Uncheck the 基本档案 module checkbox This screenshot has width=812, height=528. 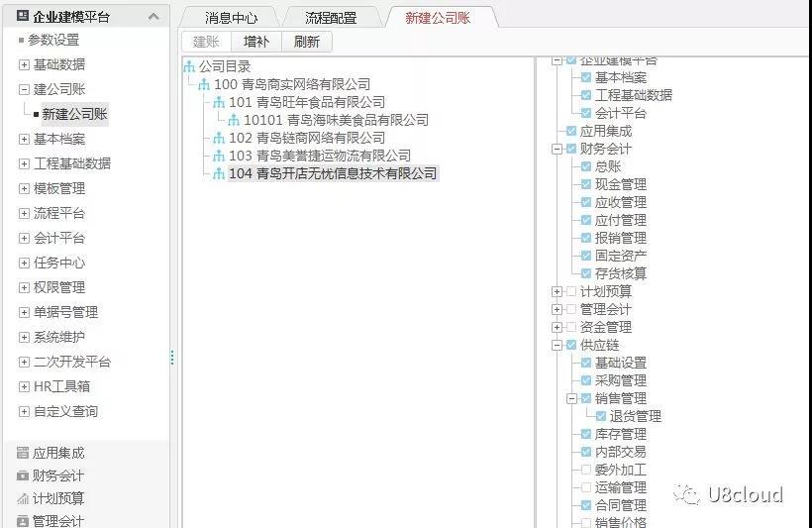[x=586, y=77]
